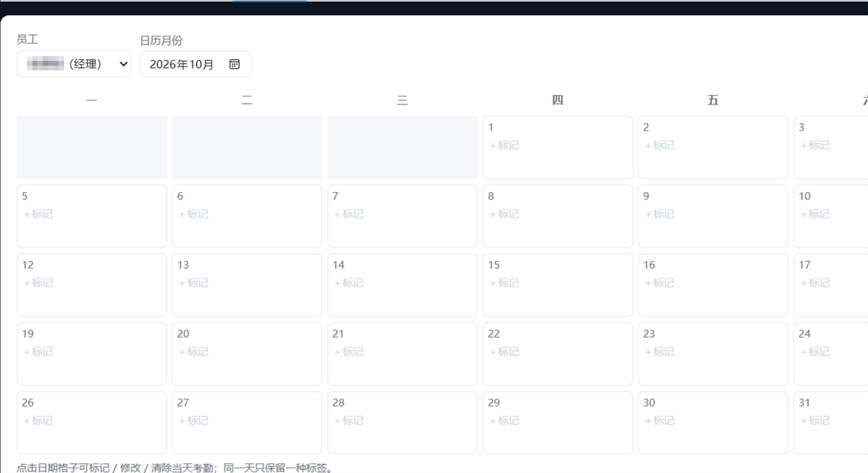The width and height of the screenshot is (868, 473).
Task: Add a mark on October 15
Action: pyautogui.click(x=504, y=282)
